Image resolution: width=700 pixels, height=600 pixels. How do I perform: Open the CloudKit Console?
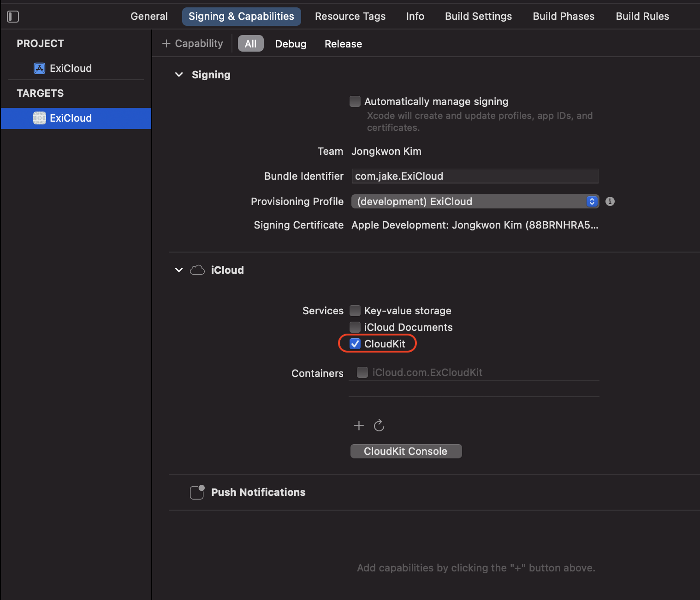pos(406,451)
